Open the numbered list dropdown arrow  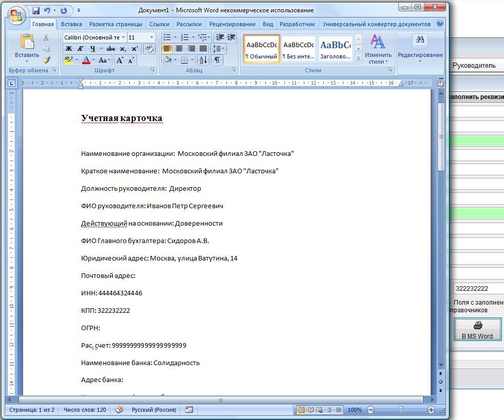pos(193,37)
